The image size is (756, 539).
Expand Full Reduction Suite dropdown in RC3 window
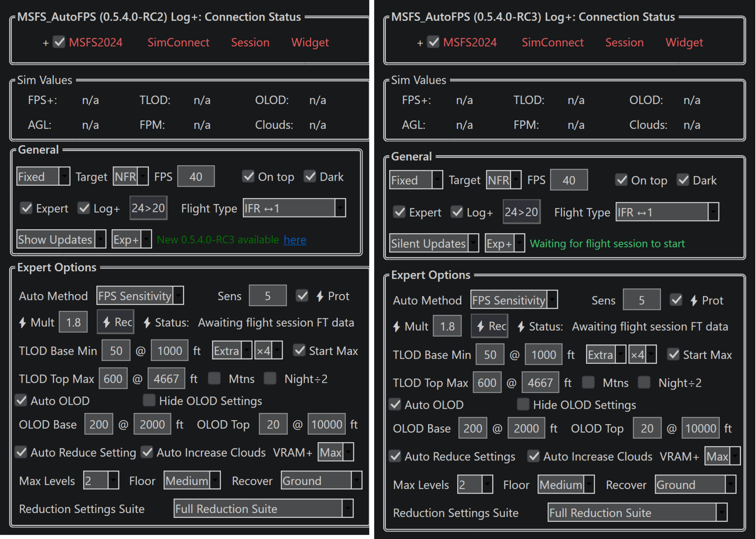point(638,512)
